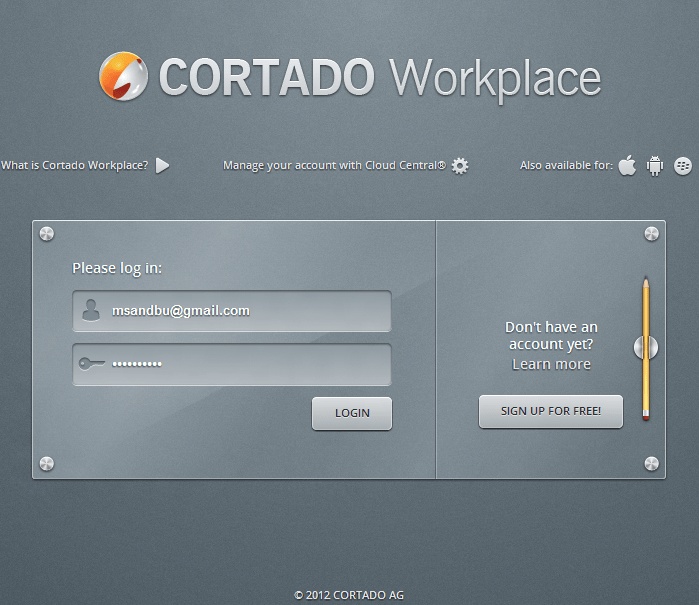This screenshot has width=699, height=605.
Task: Select the Apple platform icon
Action: tap(627, 165)
